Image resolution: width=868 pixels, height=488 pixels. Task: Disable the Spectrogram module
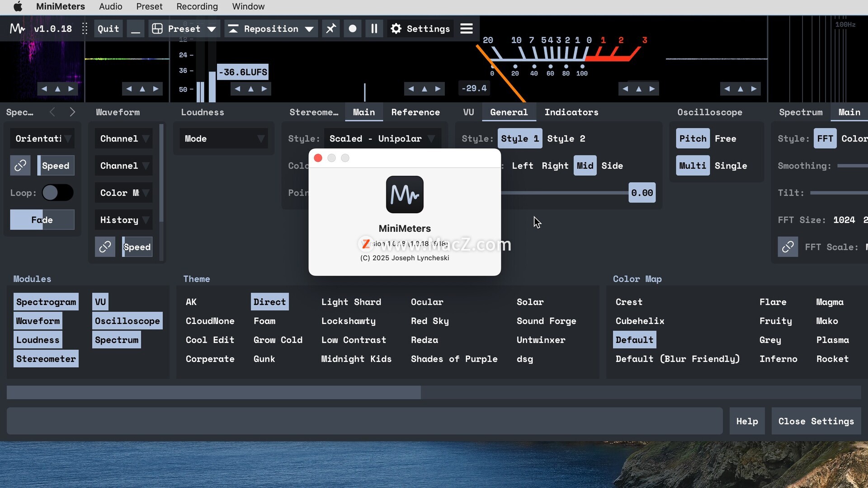(46, 302)
